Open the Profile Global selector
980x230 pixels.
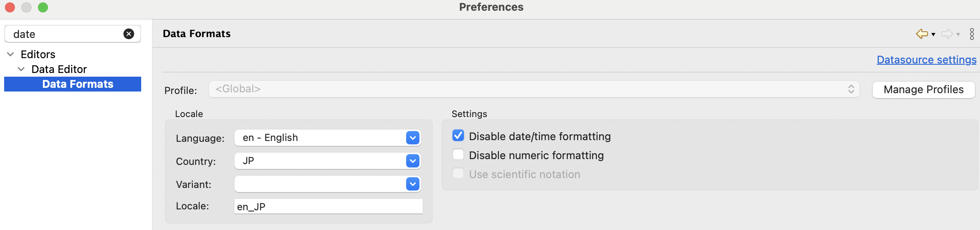(x=534, y=89)
